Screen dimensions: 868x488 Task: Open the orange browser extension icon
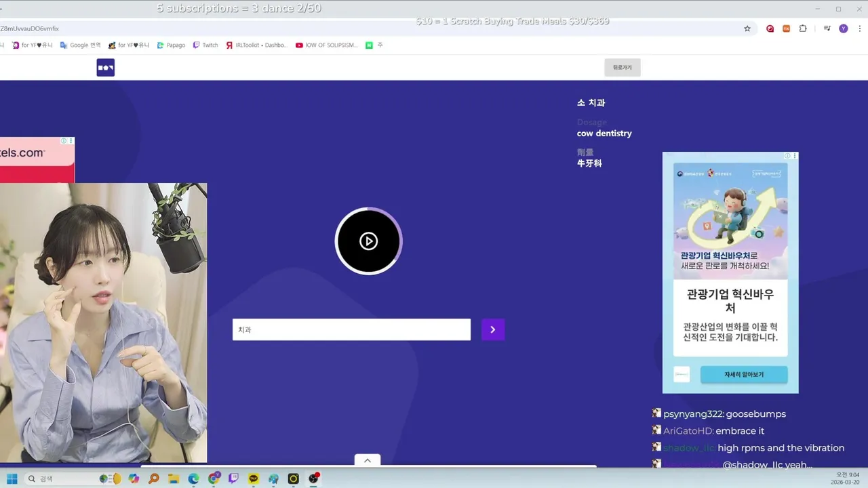[787, 28]
